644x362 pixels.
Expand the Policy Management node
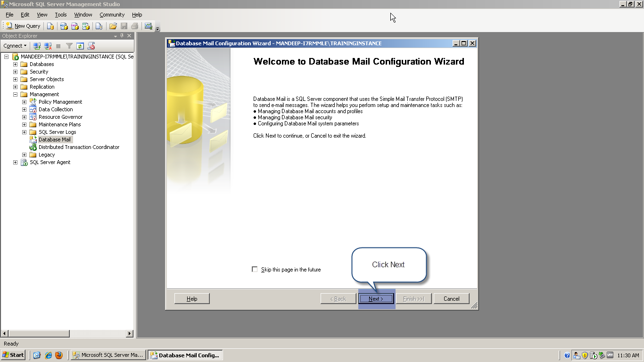pos(24,102)
